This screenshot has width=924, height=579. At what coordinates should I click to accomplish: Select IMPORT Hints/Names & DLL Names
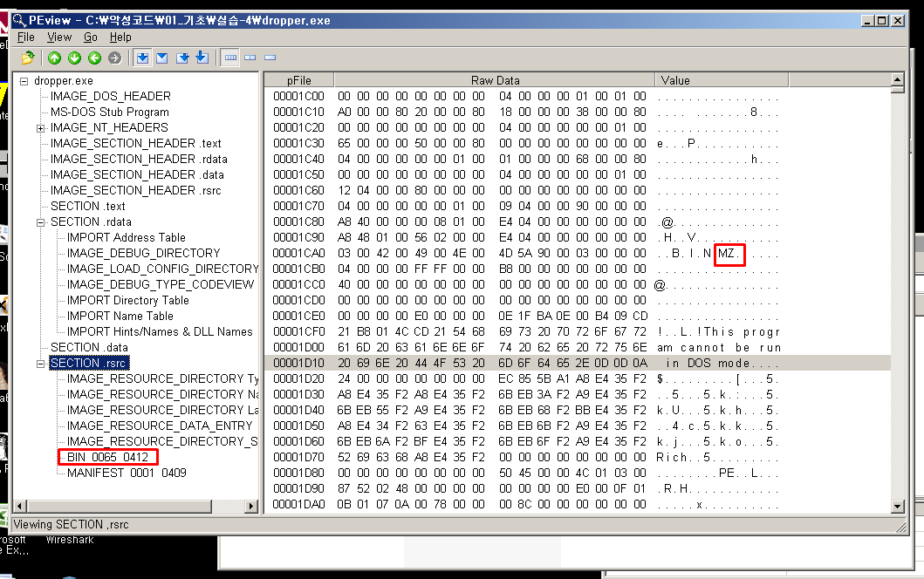[x=160, y=331]
